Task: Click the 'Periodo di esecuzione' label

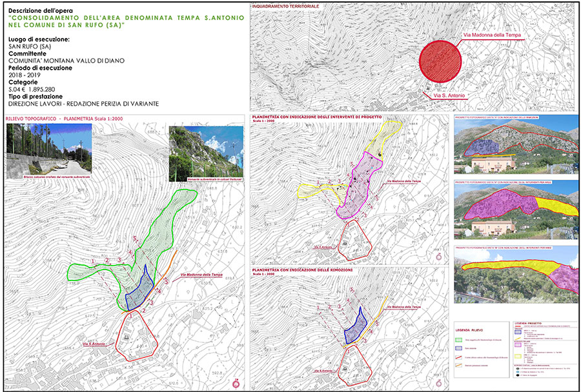Action: click(x=41, y=68)
